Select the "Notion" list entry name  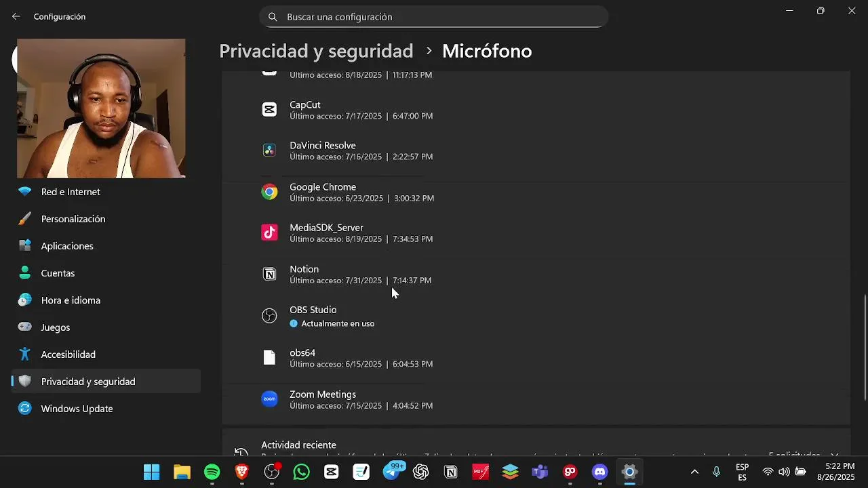click(304, 268)
